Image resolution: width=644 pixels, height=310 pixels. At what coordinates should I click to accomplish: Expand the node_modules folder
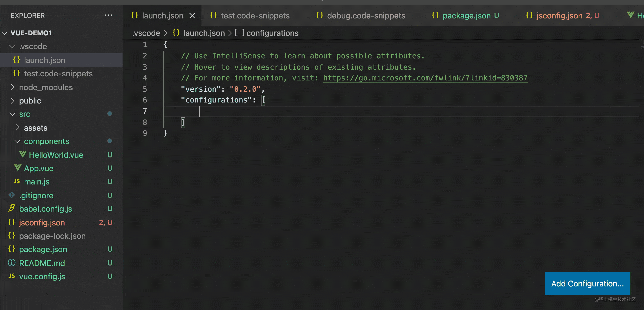point(12,87)
